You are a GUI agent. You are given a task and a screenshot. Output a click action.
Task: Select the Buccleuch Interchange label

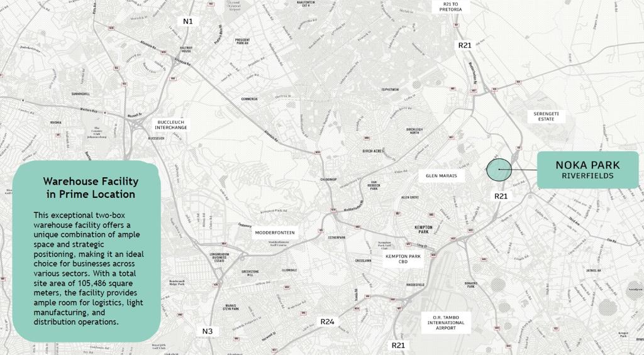pyautogui.click(x=171, y=125)
